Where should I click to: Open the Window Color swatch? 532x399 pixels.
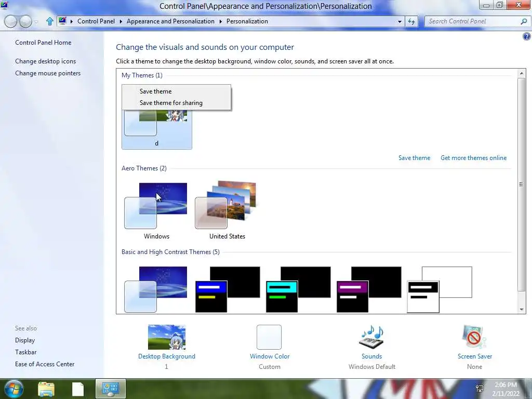[x=269, y=337]
